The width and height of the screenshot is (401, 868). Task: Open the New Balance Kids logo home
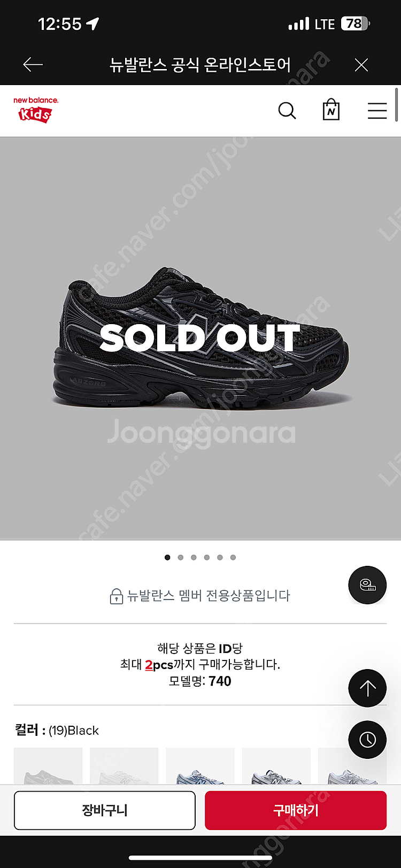point(36,110)
